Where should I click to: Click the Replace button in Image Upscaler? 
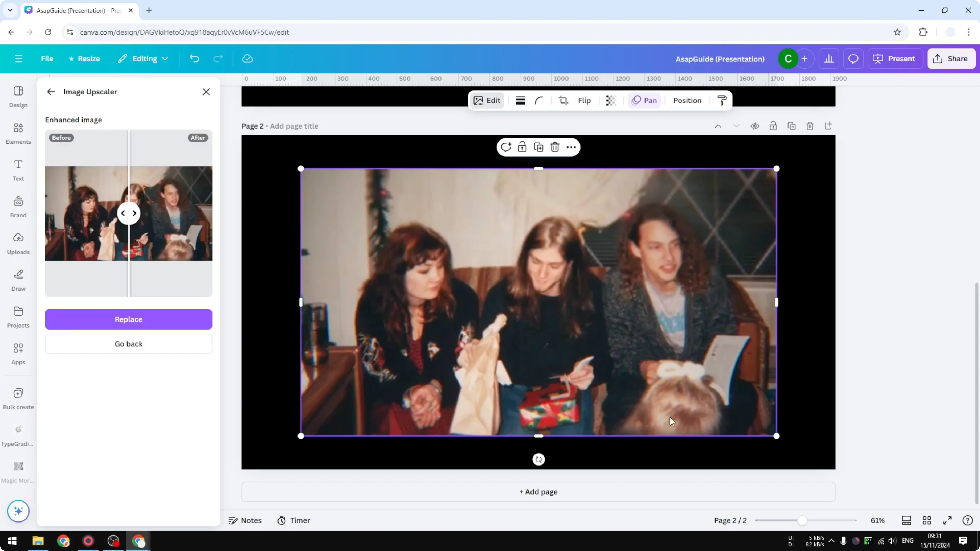point(128,319)
